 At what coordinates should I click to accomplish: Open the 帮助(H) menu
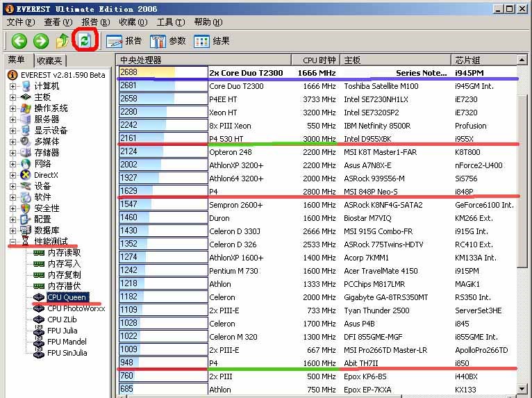click(x=208, y=22)
